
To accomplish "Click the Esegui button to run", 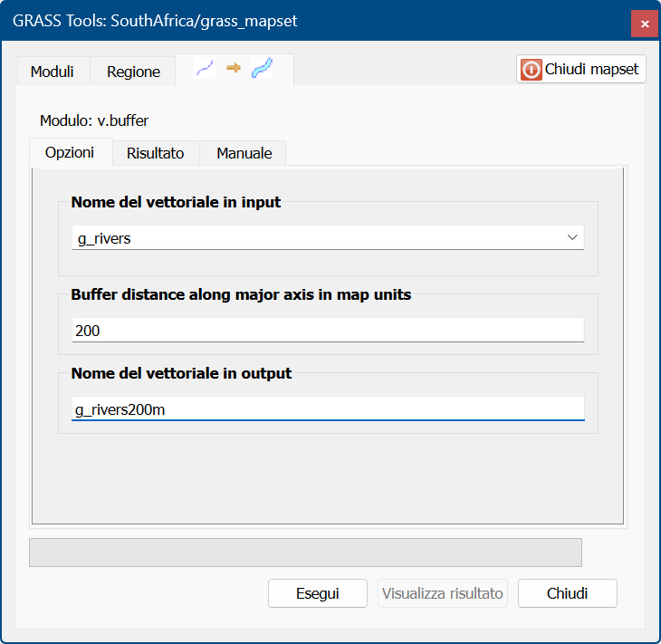I will (x=318, y=593).
